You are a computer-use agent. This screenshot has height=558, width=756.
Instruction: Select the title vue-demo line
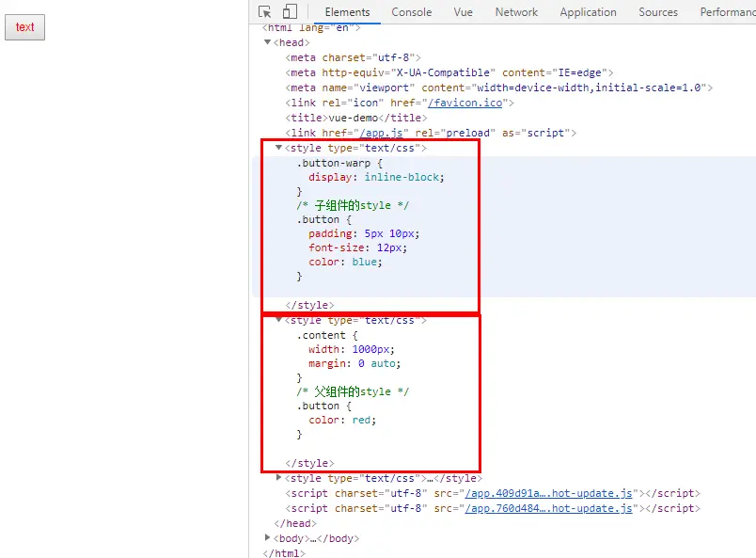click(355, 118)
